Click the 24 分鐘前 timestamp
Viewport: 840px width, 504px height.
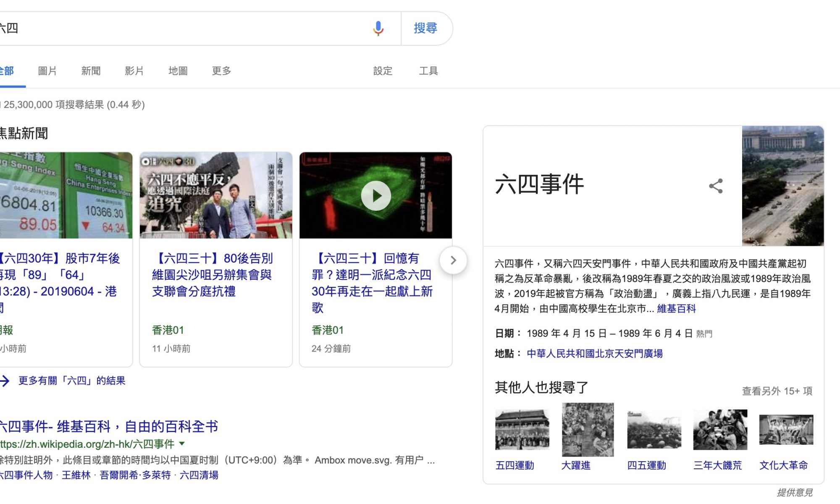coord(331,349)
